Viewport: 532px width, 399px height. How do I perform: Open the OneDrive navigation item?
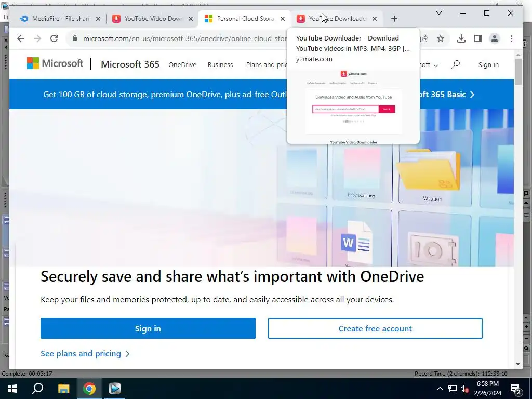click(182, 64)
